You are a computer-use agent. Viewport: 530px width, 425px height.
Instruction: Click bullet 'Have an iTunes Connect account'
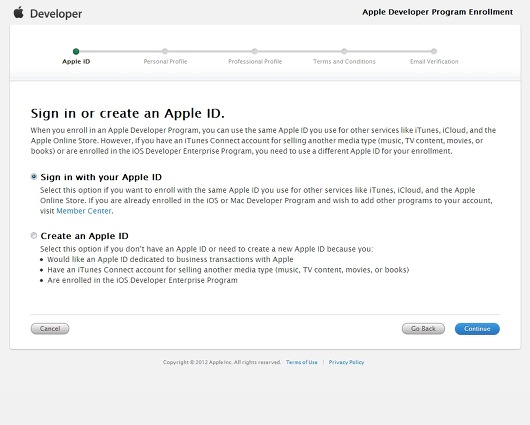228,270
